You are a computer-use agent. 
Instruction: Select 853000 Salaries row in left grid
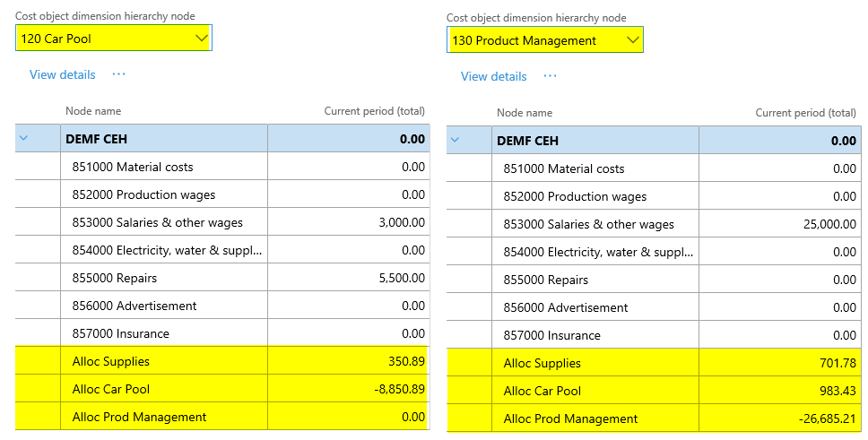pos(157,222)
